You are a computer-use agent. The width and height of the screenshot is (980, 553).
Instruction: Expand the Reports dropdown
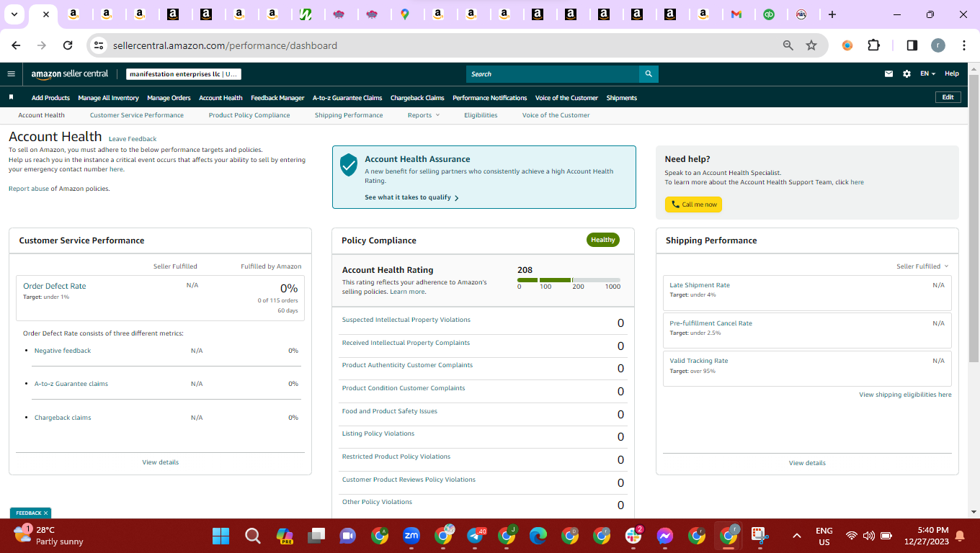423,115
